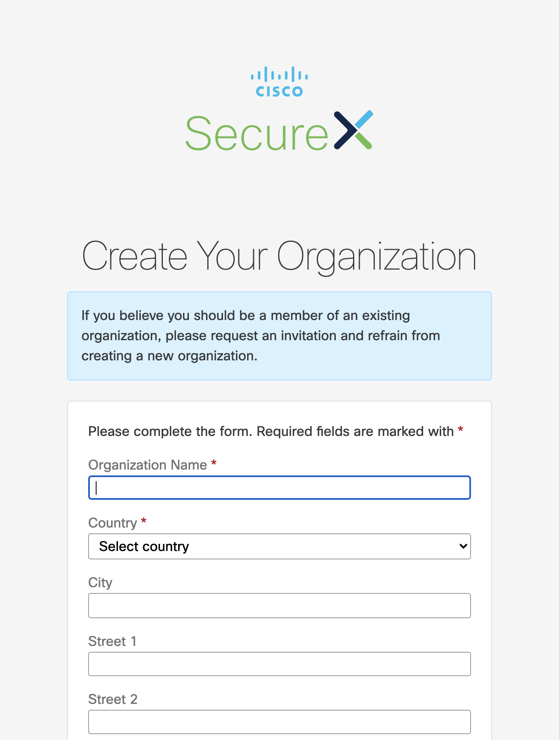Image resolution: width=560 pixels, height=740 pixels.
Task: Focus the Organization Name text field
Action: 279,488
